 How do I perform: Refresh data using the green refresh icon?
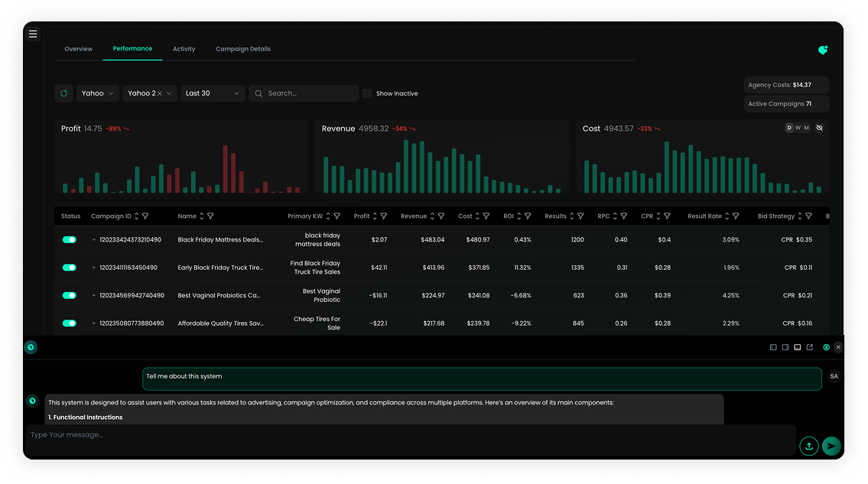pos(63,93)
